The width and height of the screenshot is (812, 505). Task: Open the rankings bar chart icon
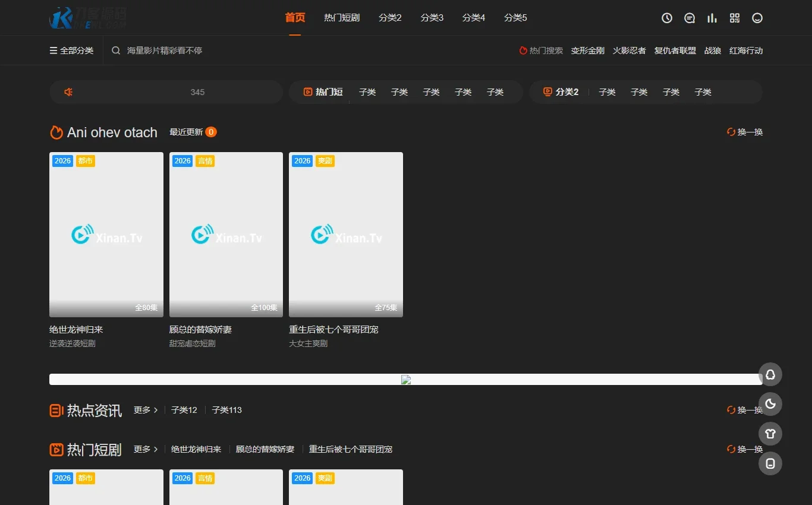click(x=712, y=18)
